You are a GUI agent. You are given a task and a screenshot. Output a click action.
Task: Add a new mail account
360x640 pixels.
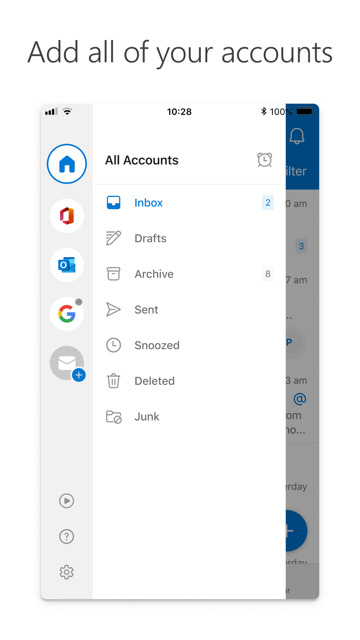tap(67, 363)
